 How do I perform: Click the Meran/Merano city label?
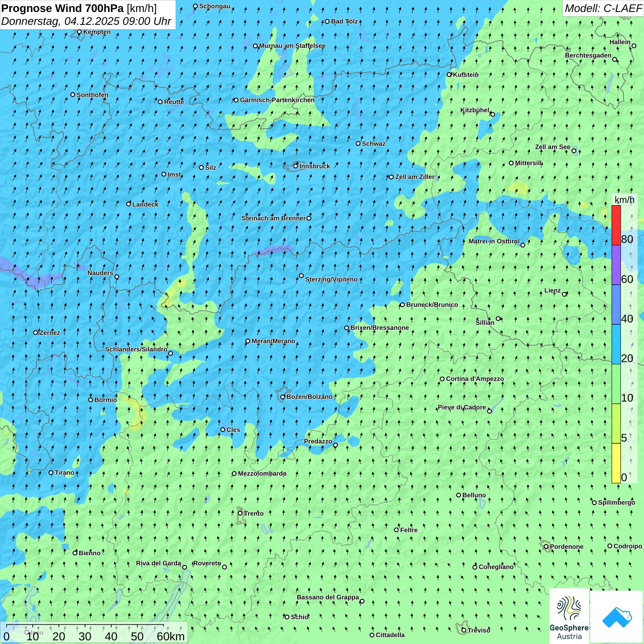(273, 341)
